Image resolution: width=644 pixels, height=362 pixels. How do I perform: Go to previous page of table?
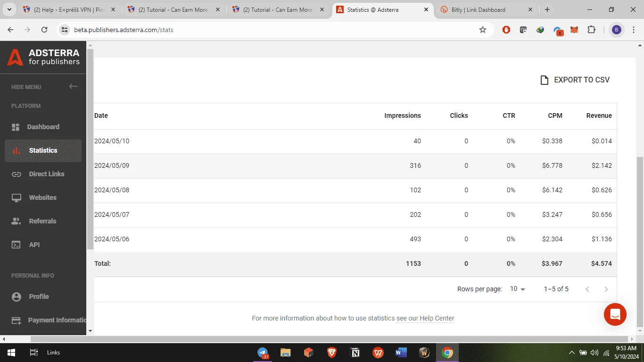[x=587, y=289]
